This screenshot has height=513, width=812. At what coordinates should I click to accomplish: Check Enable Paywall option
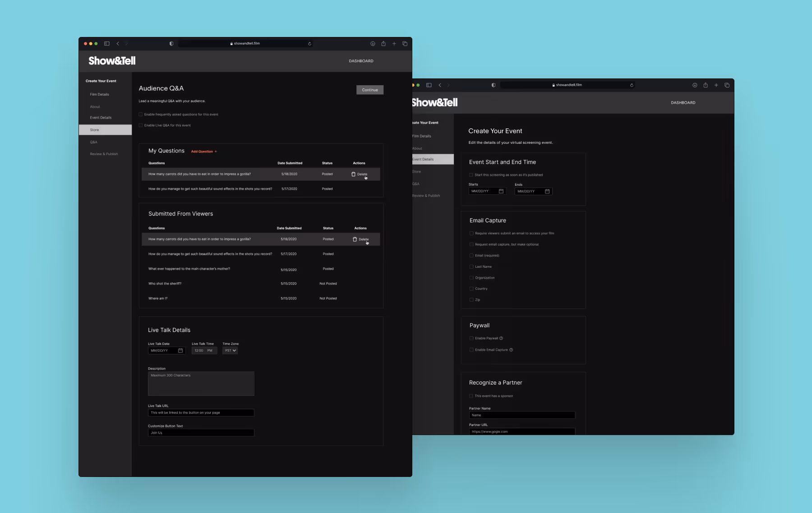471,338
